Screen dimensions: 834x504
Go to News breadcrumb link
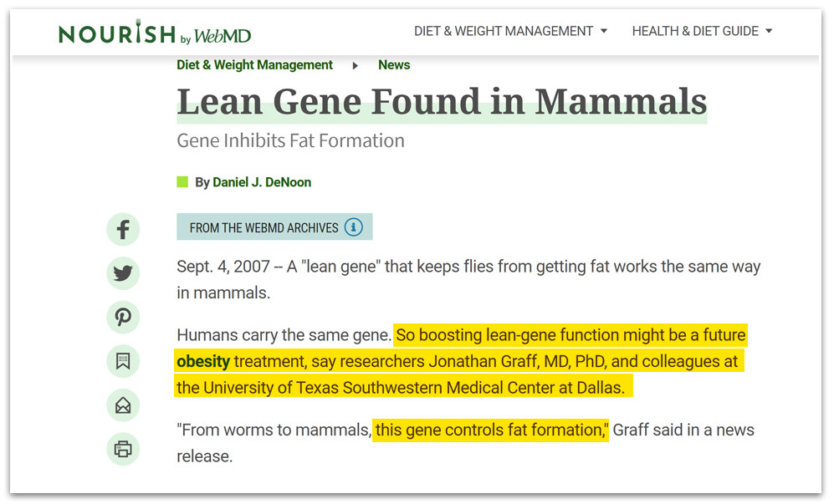[x=394, y=65]
